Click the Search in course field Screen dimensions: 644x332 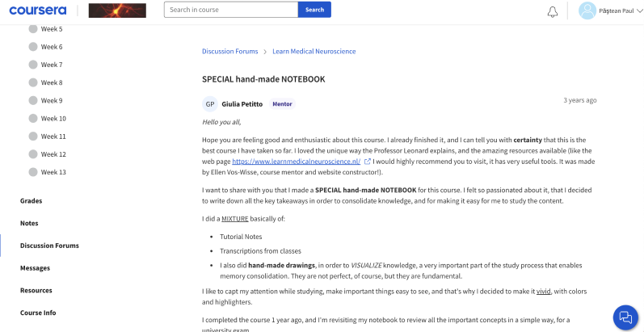[x=231, y=10]
